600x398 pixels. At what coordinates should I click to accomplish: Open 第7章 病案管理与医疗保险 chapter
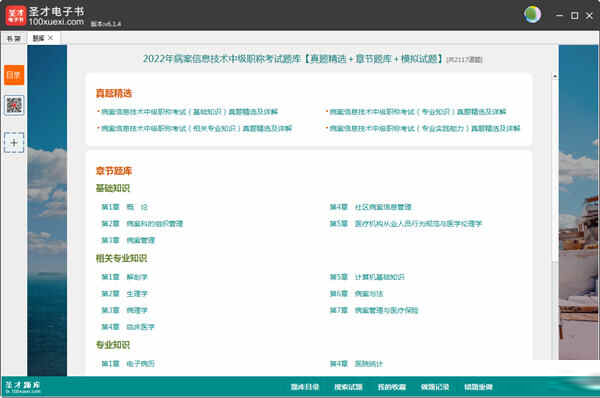pyautogui.click(x=374, y=310)
